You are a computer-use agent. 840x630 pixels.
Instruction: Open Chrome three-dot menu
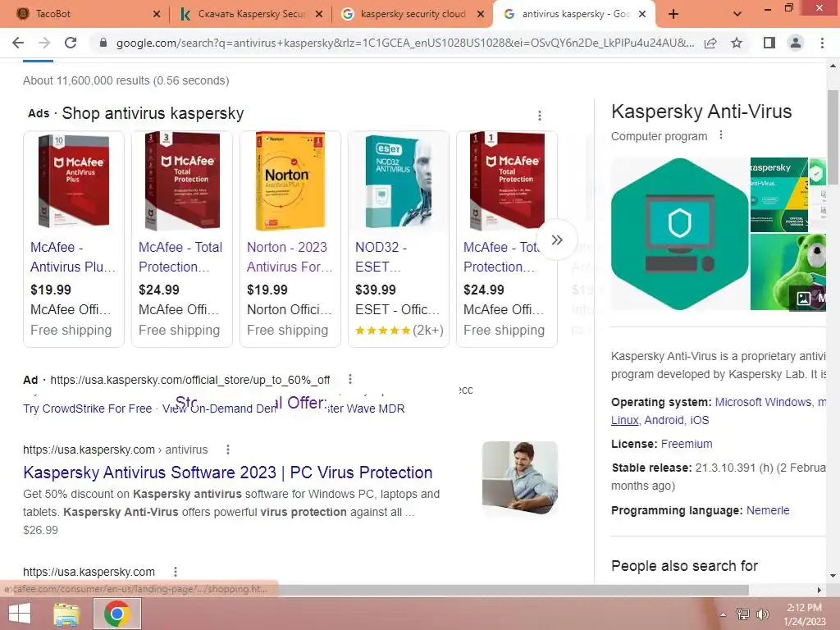(822, 43)
